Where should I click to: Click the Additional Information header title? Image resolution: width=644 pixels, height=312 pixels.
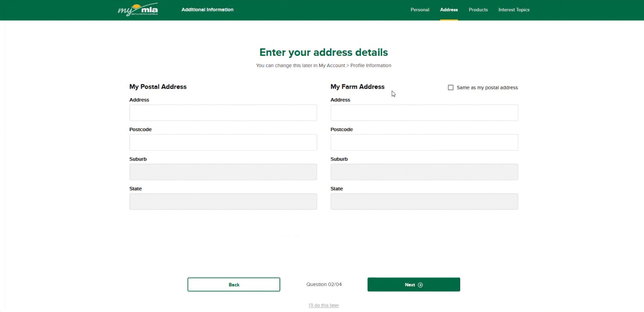(x=207, y=10)
